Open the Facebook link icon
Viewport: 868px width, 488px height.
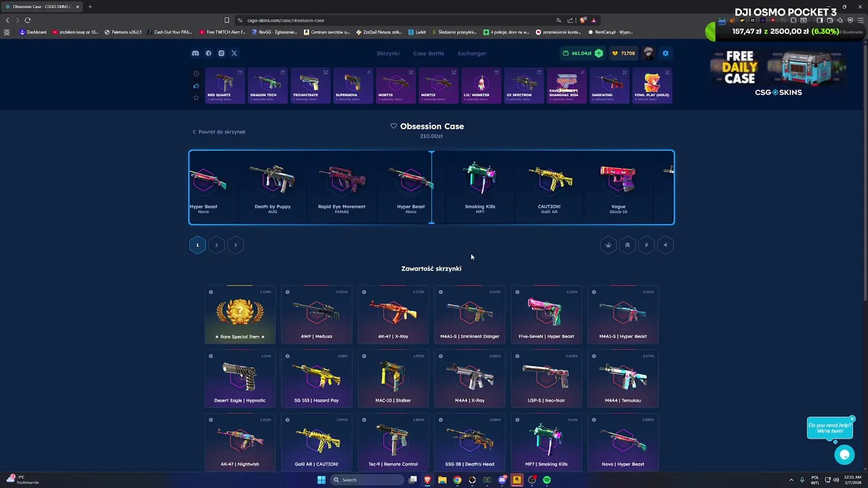click(208, 53)
